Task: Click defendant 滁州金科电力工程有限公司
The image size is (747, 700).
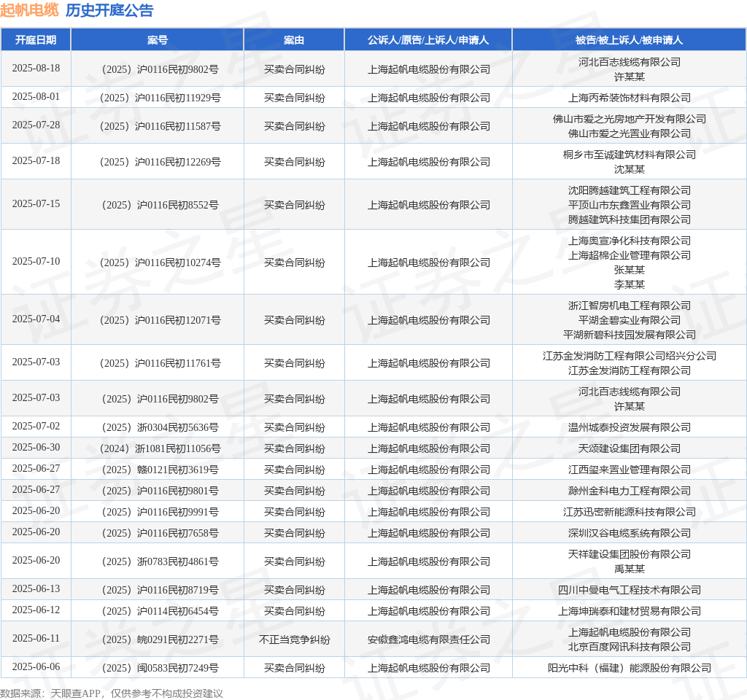Action: pos(630,491)
